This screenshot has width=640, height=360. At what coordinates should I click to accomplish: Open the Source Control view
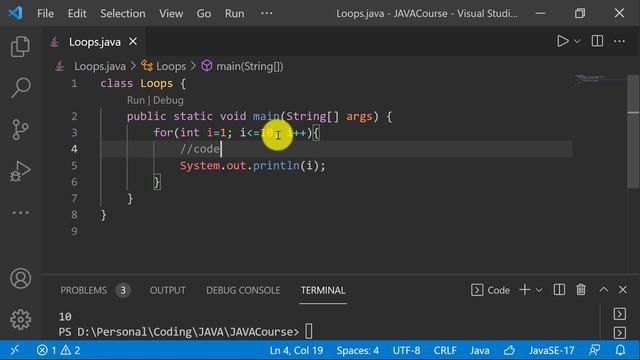click(20, 129)
